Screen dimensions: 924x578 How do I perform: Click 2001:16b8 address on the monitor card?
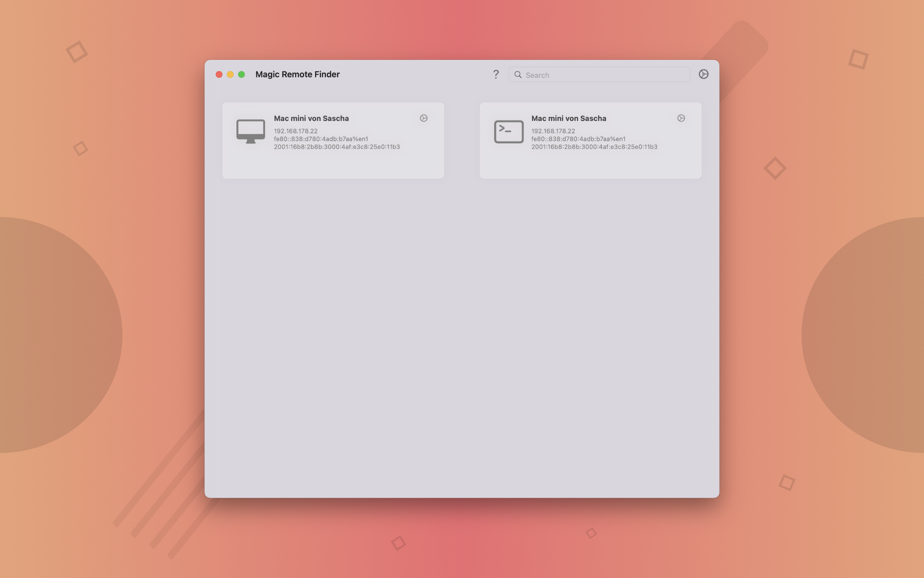click(337, 147)
